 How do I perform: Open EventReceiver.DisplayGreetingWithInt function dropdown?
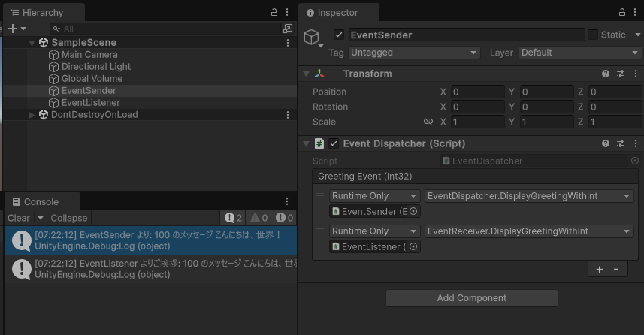click(529, 231)
